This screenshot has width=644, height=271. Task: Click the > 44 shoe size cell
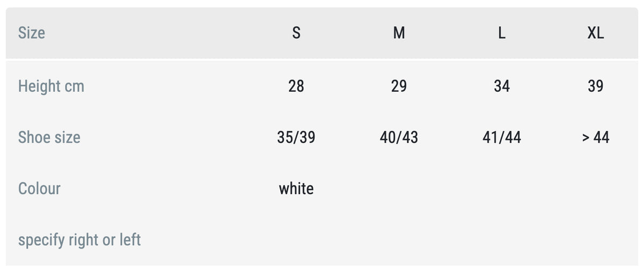coord(595,137)
